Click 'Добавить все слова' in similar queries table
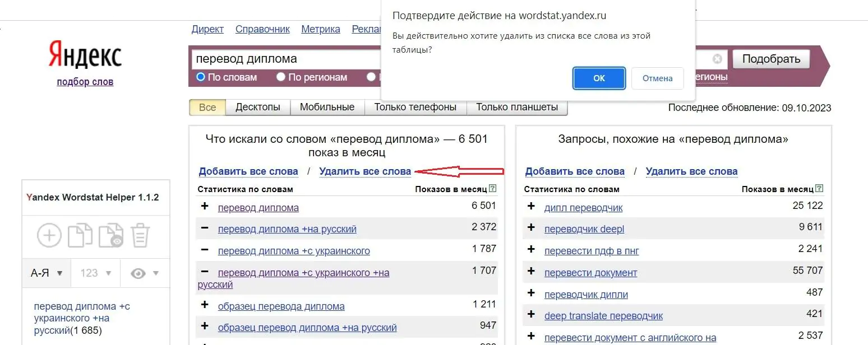Screen dimensions: 868x345 (575, 171)
